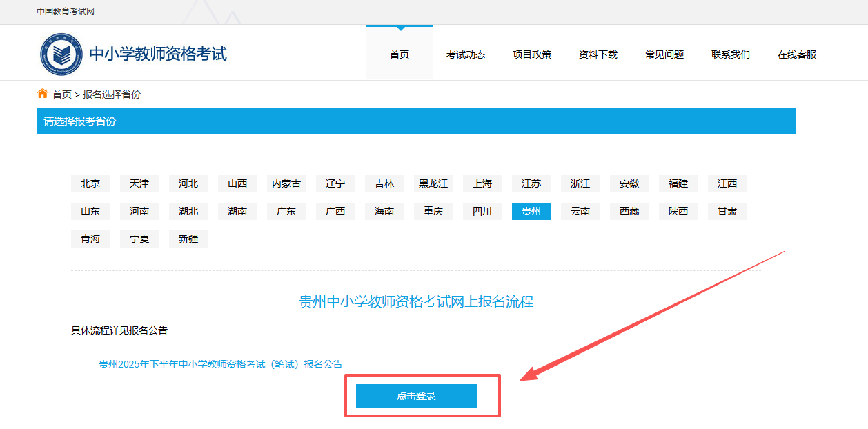This screenshot has height=429, width=868.
Task: Select 北京 province button
Action: tap(90, 183)
